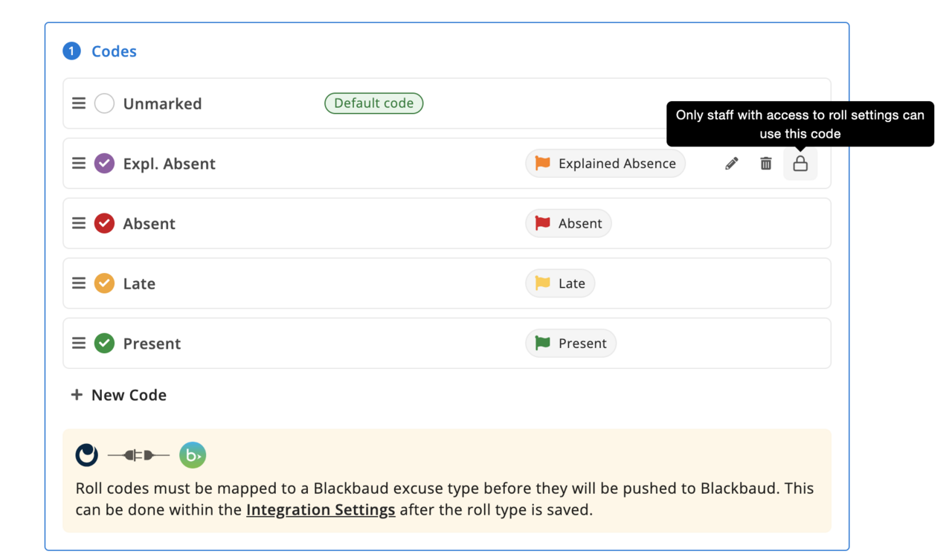Click the orange check circle for Late
Viewport: 952px width, 560px height.
point(104,283)
